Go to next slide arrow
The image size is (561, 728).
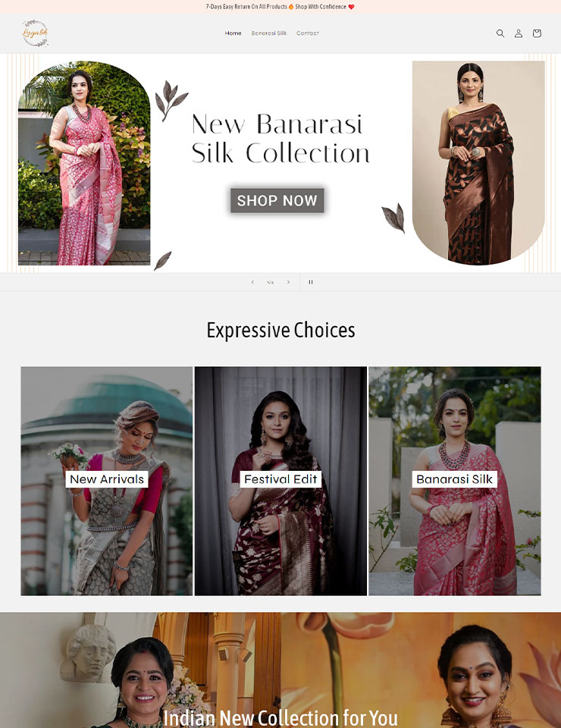point(288,282)
